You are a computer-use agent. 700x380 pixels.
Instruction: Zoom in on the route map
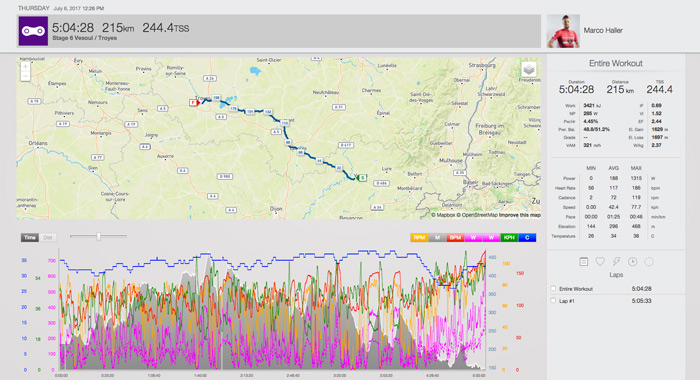click(x=25, y=67)
